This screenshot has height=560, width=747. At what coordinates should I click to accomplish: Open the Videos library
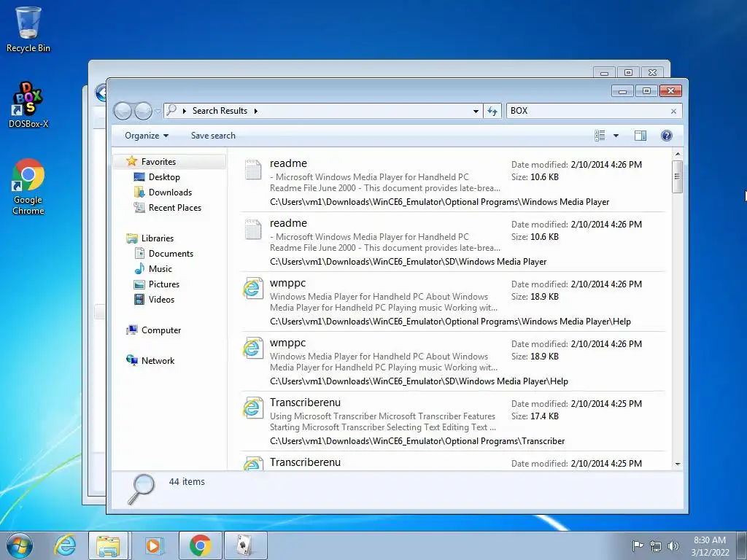pyautogui.click(x=161, y=300)
